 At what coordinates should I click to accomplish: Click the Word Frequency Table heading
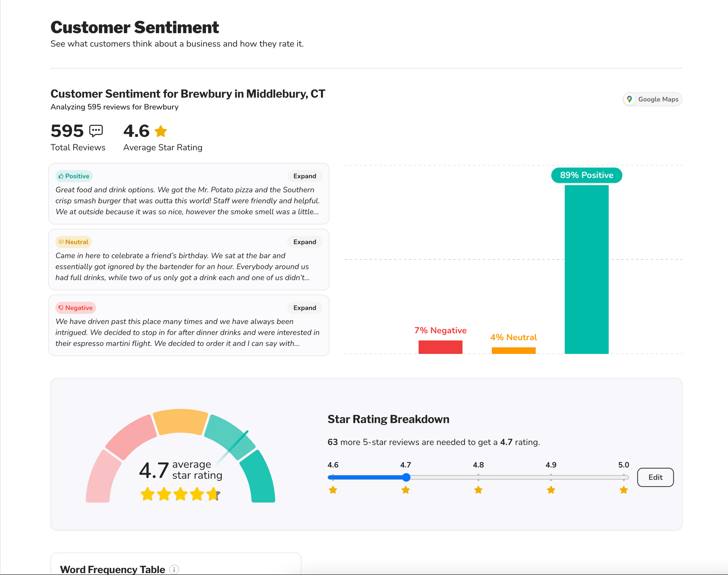[113, 569]
